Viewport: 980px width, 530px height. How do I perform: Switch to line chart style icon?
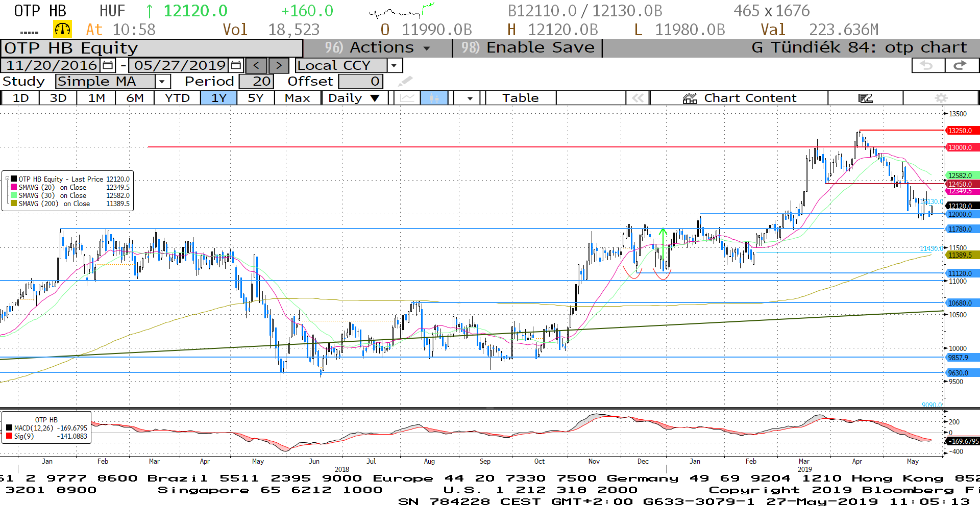[x=407, y=98]
